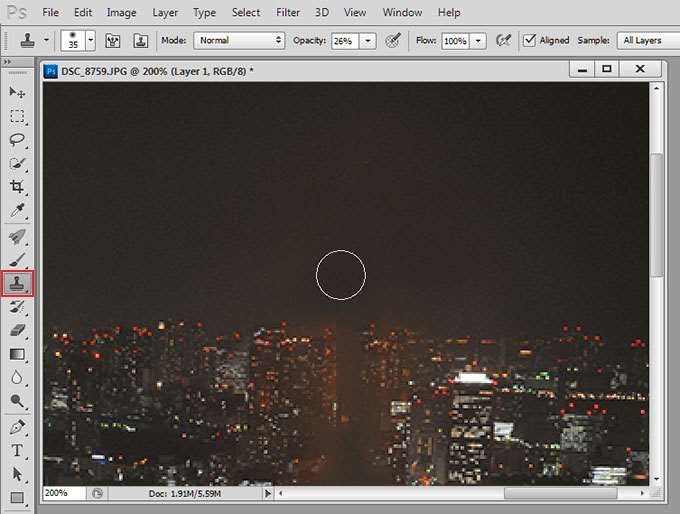This screenshot has width=680, height=514.
Task: Select the Rectangle shape tool
Action: click(x=17, y=497)
